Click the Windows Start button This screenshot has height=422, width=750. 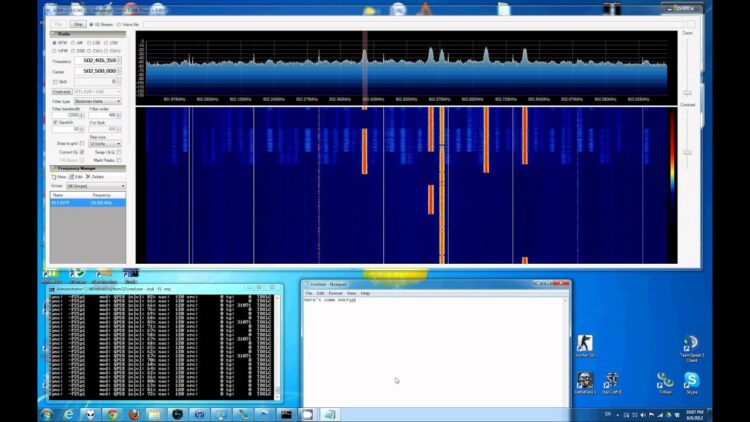pyautogui.click(x=46, y=414)
